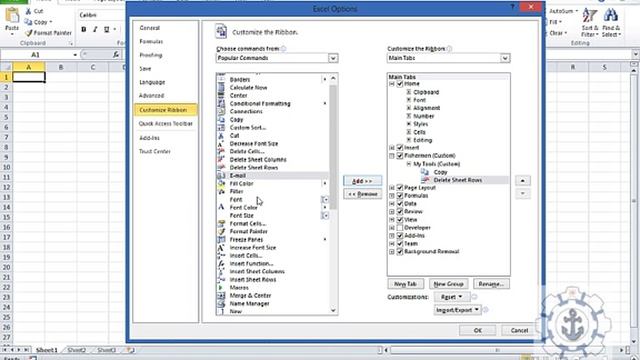The height and width of the screenshot is (360, 640).
Task: Click the Find & Select binoculars icon
Action: coord(611,16)
